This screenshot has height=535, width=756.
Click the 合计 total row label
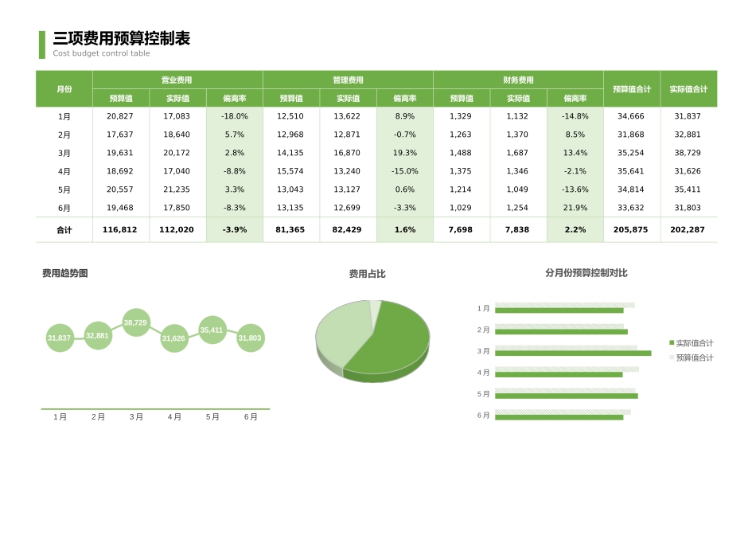tap(64, 229)
